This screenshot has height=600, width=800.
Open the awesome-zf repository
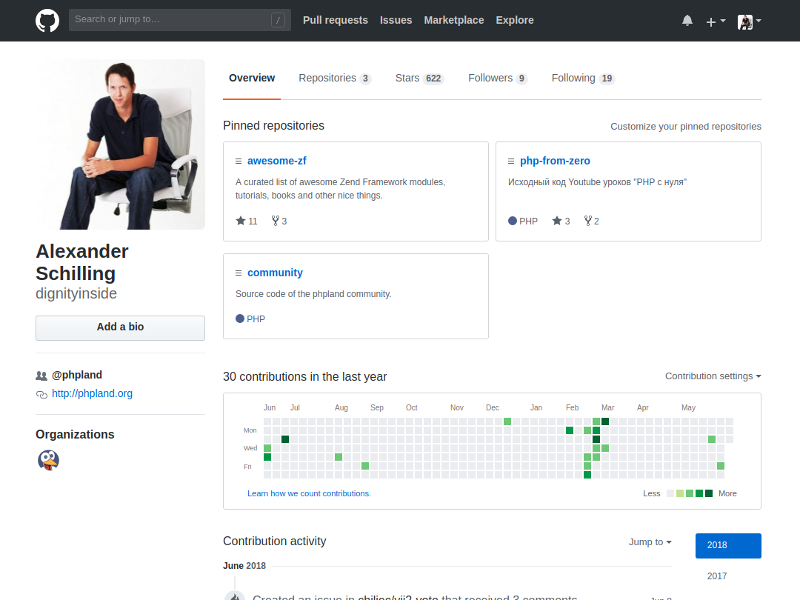[x=277, y=161]
